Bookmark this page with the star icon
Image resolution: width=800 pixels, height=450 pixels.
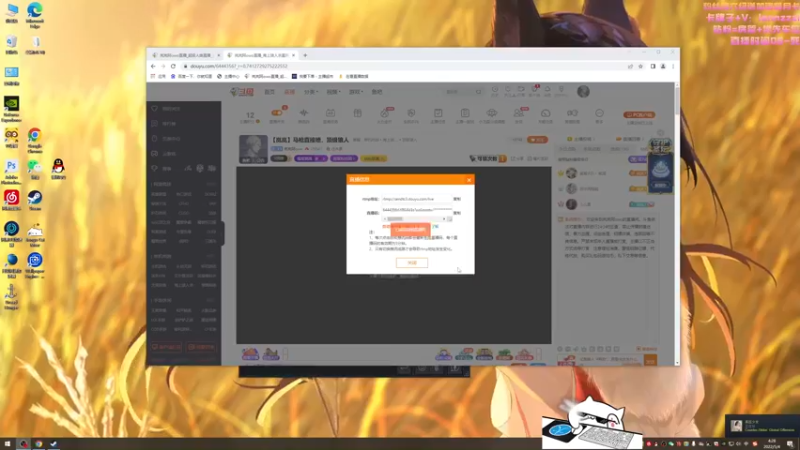click(x=641, y=66)
